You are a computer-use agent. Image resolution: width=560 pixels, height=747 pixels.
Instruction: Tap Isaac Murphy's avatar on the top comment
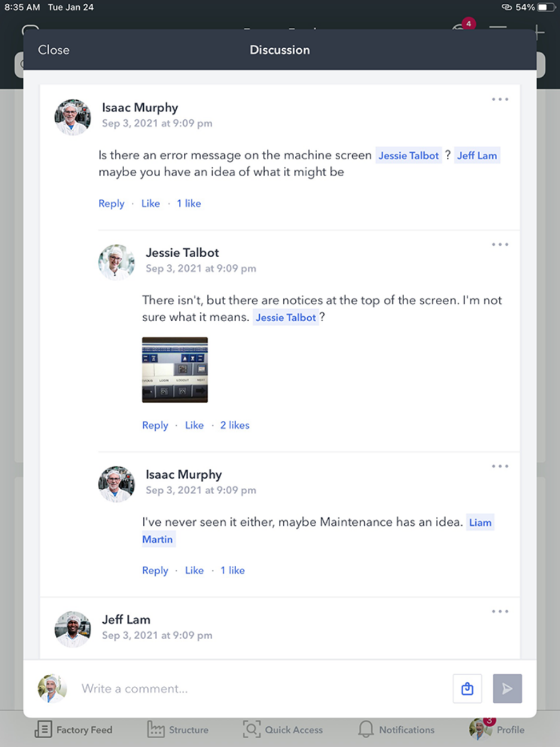(x=73, y=117)
